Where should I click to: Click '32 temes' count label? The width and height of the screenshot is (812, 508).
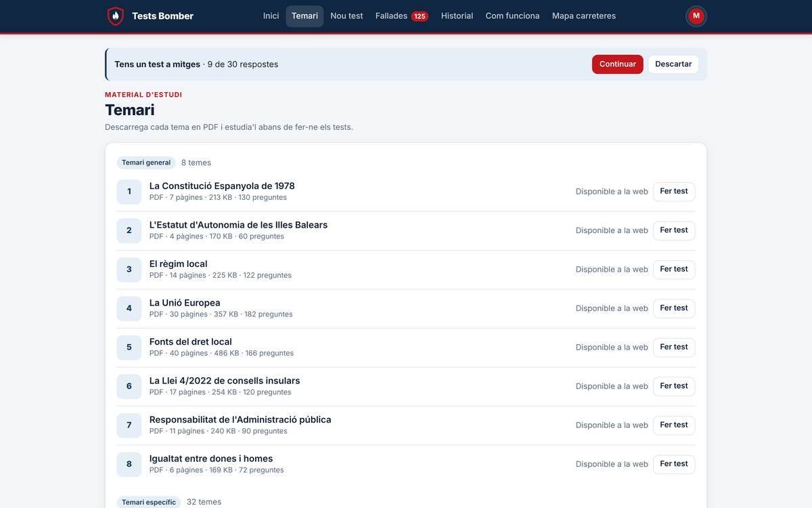point(204,502)
